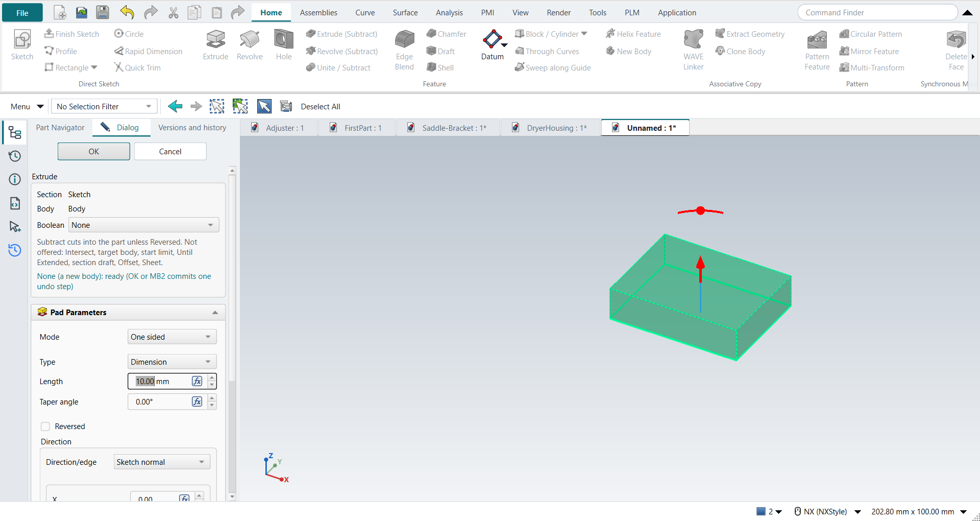Screen dimensions: 980x521
Task: Click the Save floppy disk icon
Action: click(x=103, y=12)
